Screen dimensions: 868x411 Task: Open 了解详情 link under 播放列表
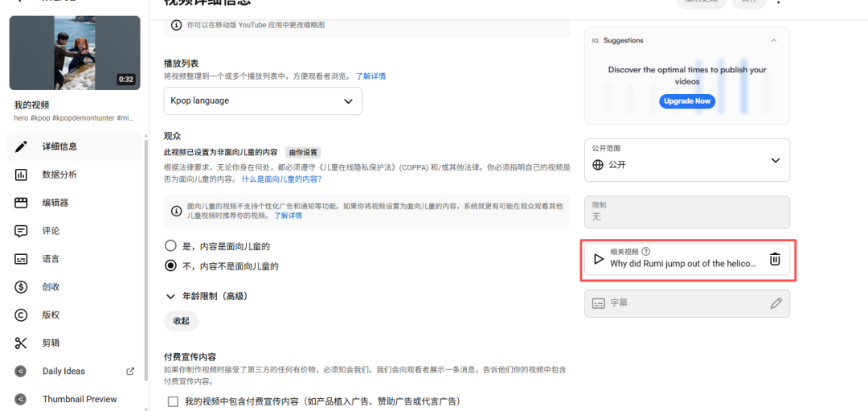(371, 76)
